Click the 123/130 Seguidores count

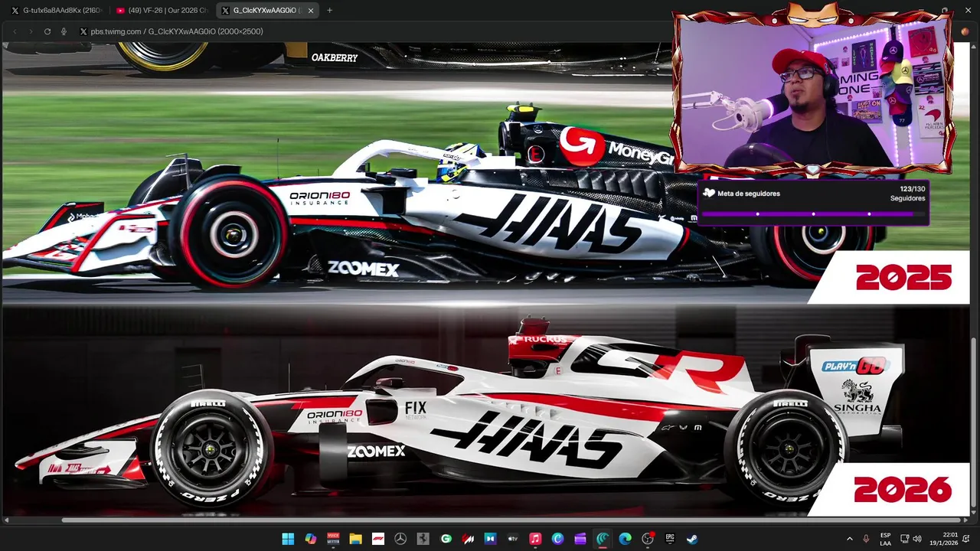click(x=908, y=194)
